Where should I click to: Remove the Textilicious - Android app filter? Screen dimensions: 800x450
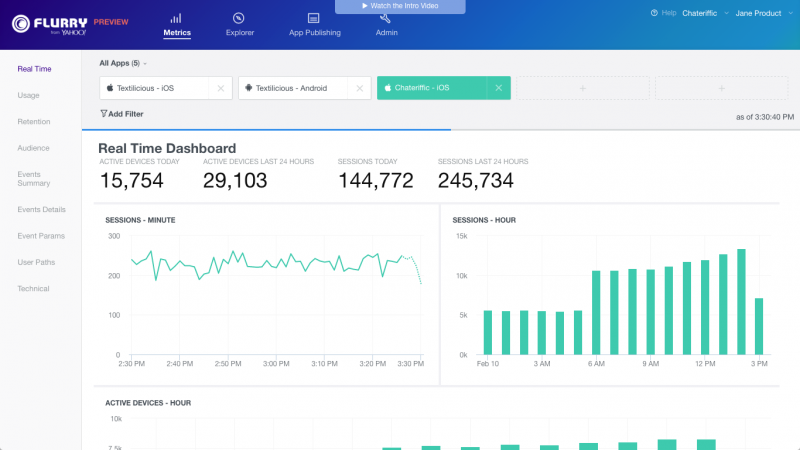(359, 88)
